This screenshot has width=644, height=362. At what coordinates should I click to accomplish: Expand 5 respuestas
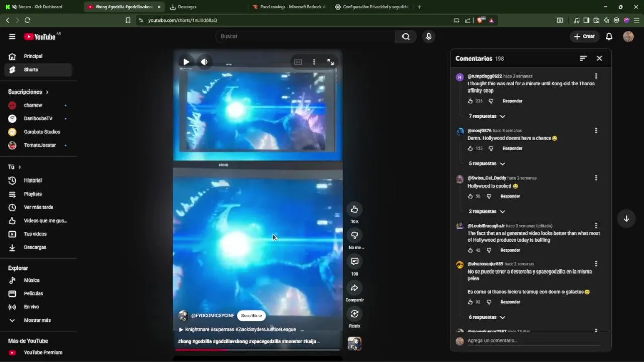click(487, 164)
